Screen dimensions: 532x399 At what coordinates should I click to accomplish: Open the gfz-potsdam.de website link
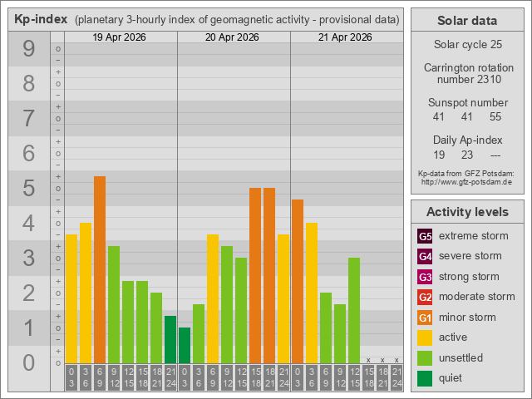click(466, 181)
